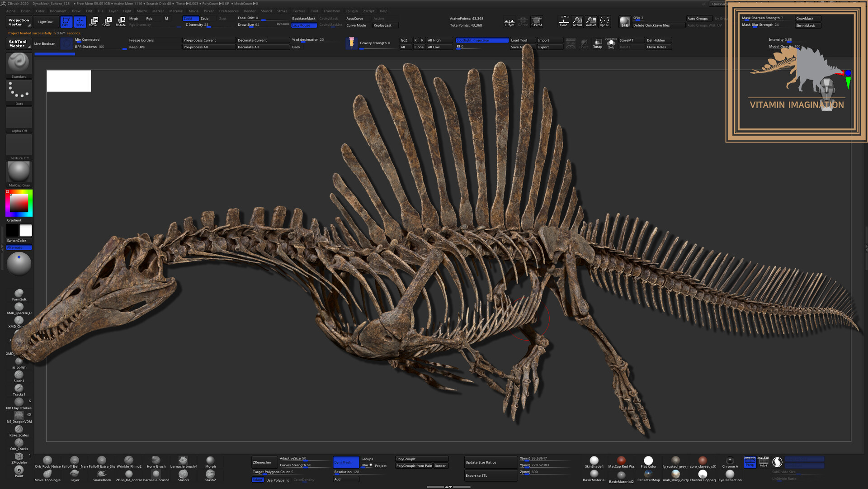
Task: Expand the bottom shelf divider arrows
Action: [x=448, y=487]
